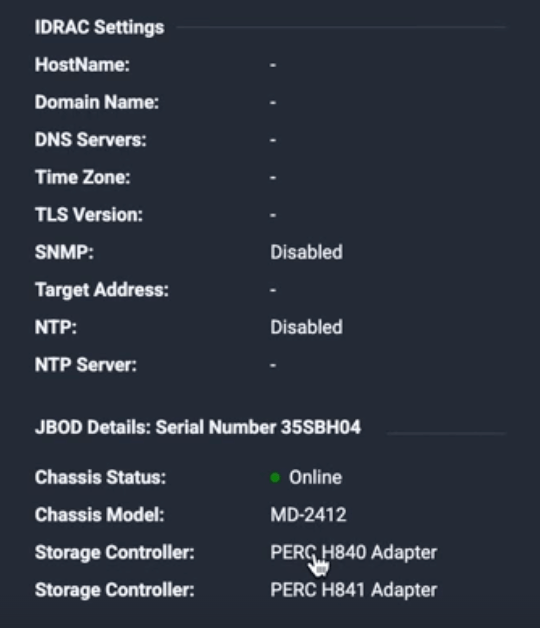The width and height of the screenshot is (540, 628).
Task: Click the Chassis Status label
Action: pyautogui.click(x=100, y=477)
